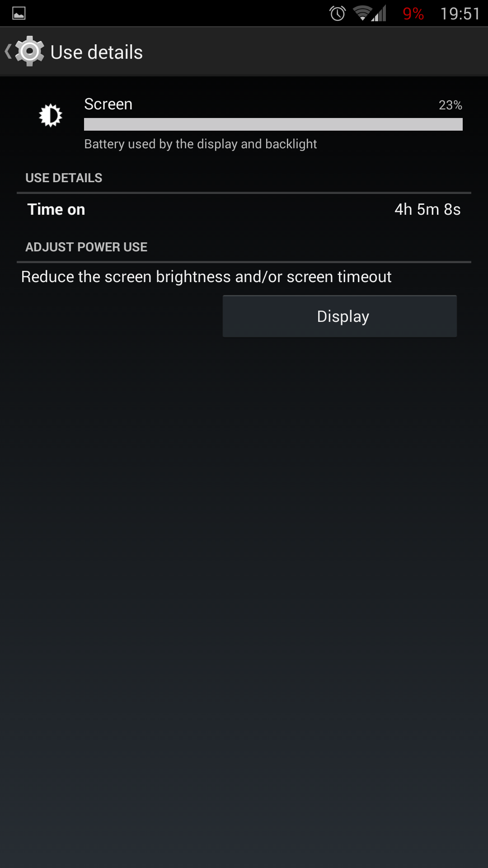Tap the 4h 5m 8s duration value
The image size is (488, 868).
(x=427, y=210)
